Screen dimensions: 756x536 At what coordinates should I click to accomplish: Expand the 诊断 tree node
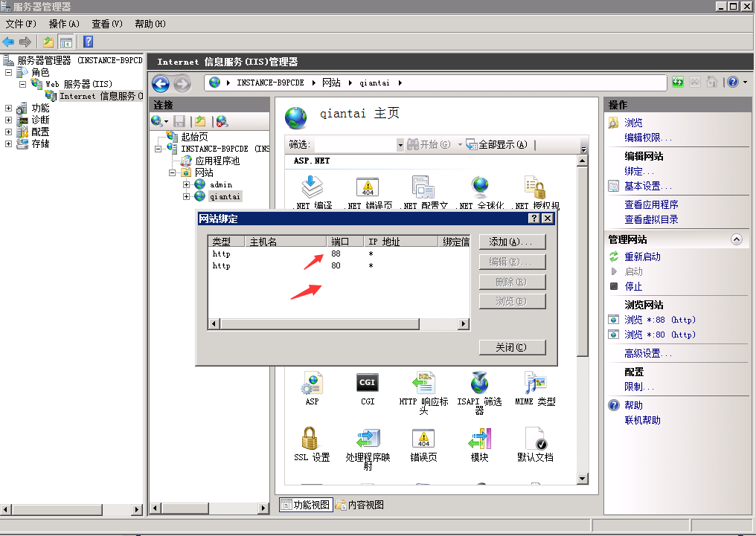[9, 120]
